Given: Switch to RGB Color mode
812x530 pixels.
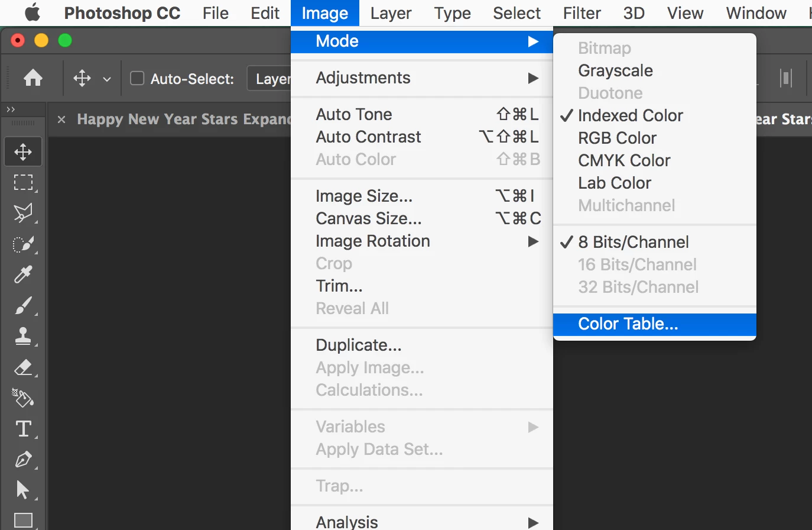Looking at the screenshot, I should tap(655, 138).
